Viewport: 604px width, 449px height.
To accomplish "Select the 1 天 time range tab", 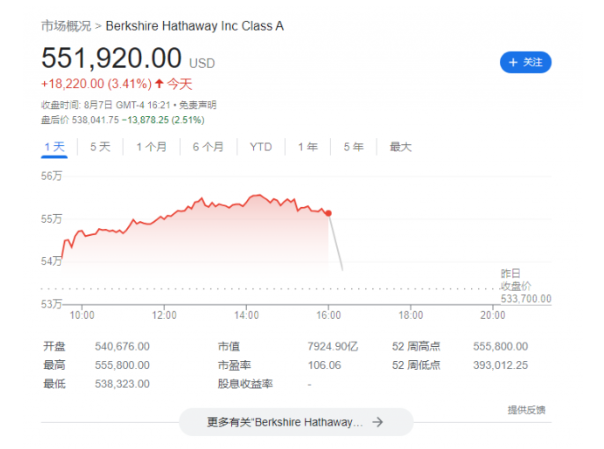I will (54, 147).
